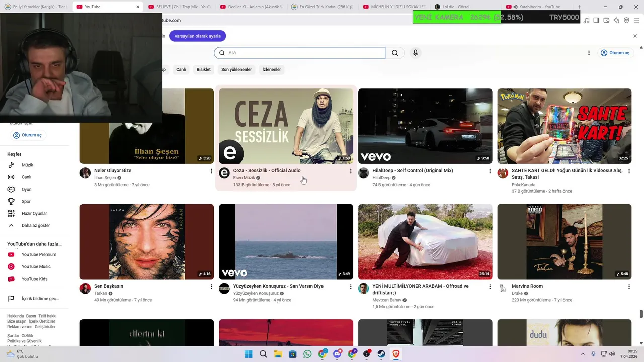The height and width of the screenshot is (362, 644).
Task: Open options menu for Sen Başkasın
Action: click(x=211, y=287)
